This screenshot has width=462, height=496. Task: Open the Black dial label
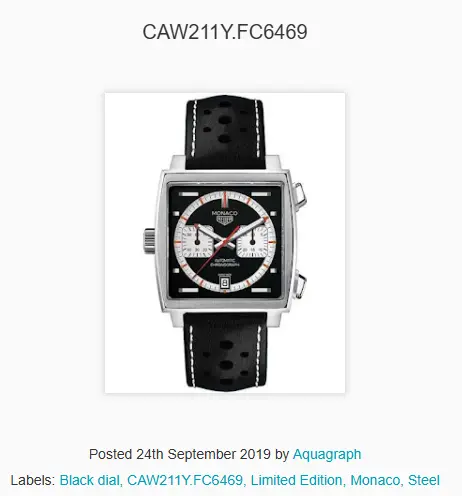[x=90, y=480]
